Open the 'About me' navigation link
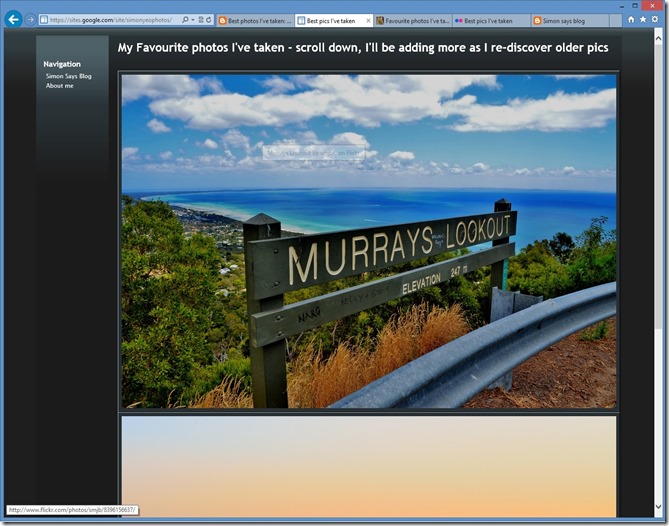The height and width of the screenshot is (526, 669). pyautogui.click(x=60, y=86)
